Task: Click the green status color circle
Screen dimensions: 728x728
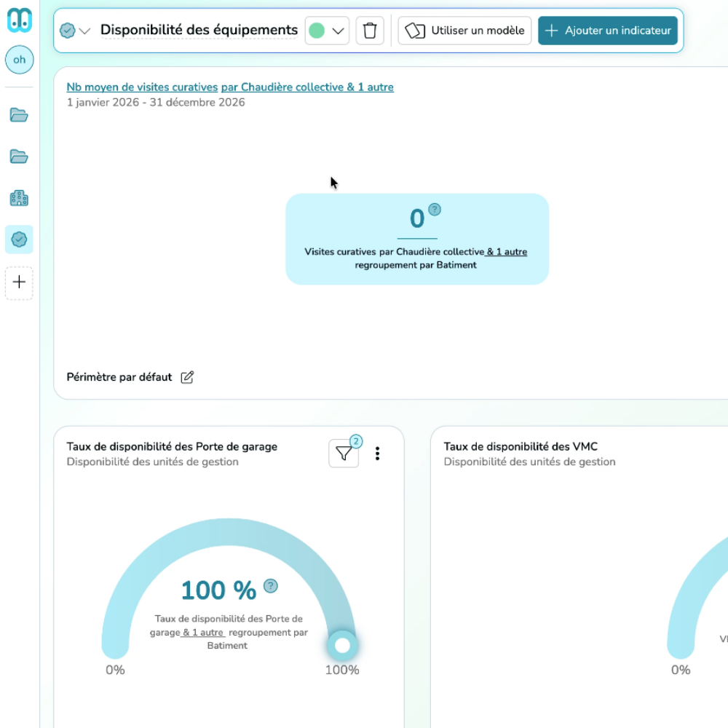Action: click(x=317, y=31)
